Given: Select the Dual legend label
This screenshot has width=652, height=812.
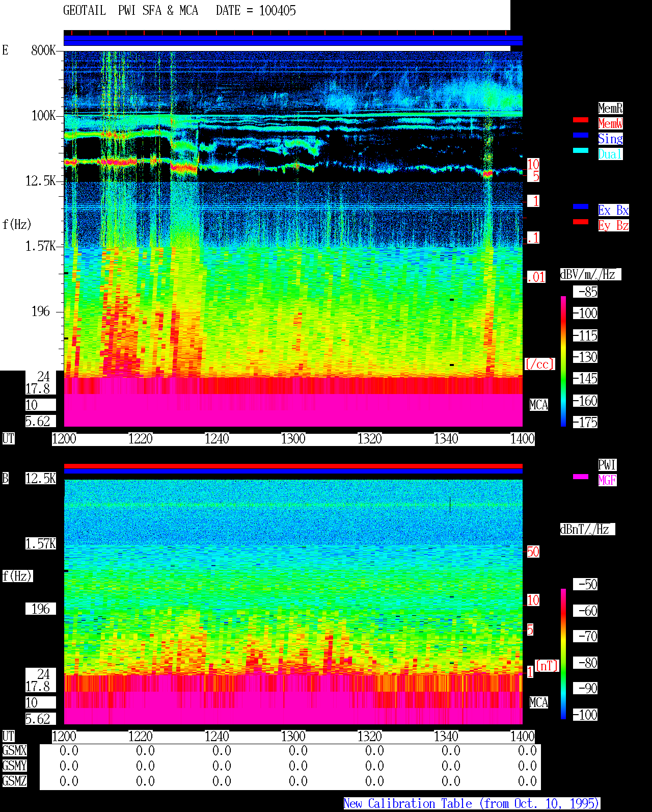Looking at the screenshot, I should click(610, 154).
